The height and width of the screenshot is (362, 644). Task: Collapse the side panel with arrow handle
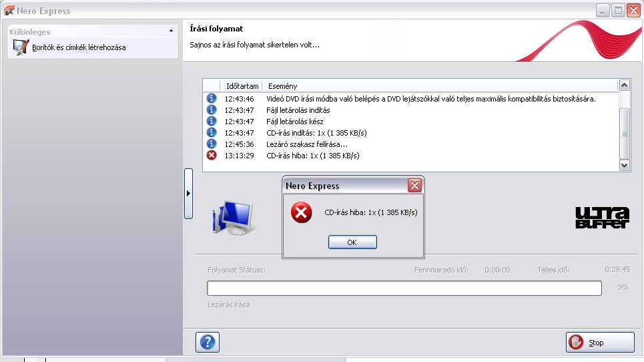(x=188, y=193)
